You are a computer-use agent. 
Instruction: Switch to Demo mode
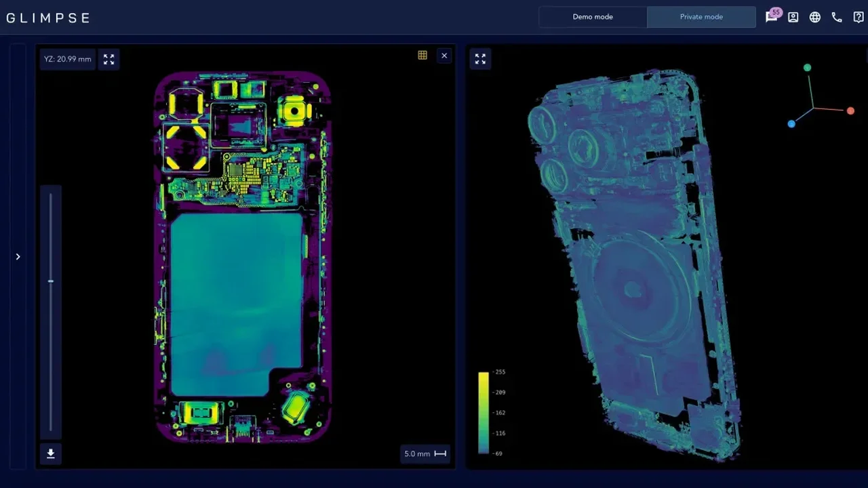coord(593,17)
